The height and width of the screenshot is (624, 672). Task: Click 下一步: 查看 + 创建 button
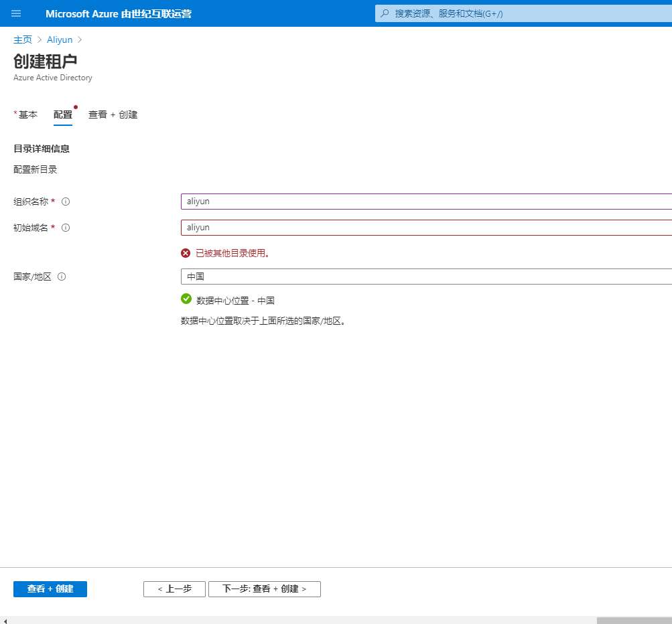[x=264, y=589]
